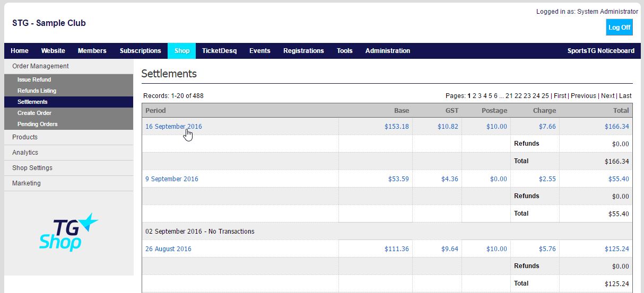Screen dimensions: 644x293
Task: Select the Shop tab
Action: (x=182, y=51)
